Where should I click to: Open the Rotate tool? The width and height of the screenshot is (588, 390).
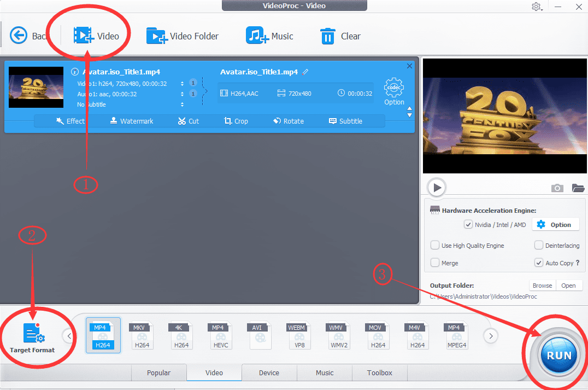click(x=289, y=121)
